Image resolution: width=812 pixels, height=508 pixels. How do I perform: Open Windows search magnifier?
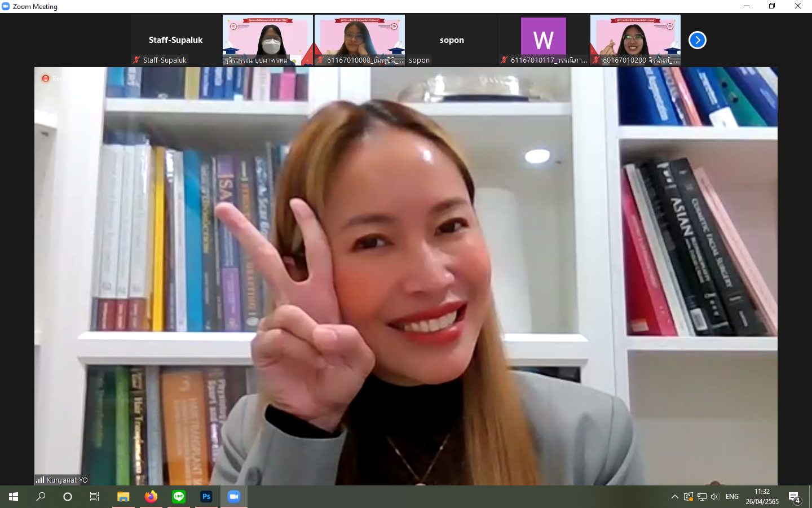pos(41,497)
